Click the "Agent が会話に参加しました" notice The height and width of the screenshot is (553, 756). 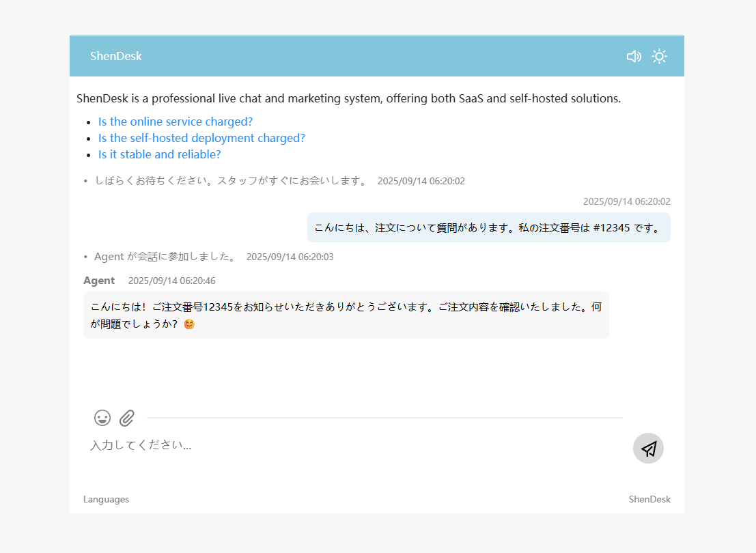(x=165, y=257)
